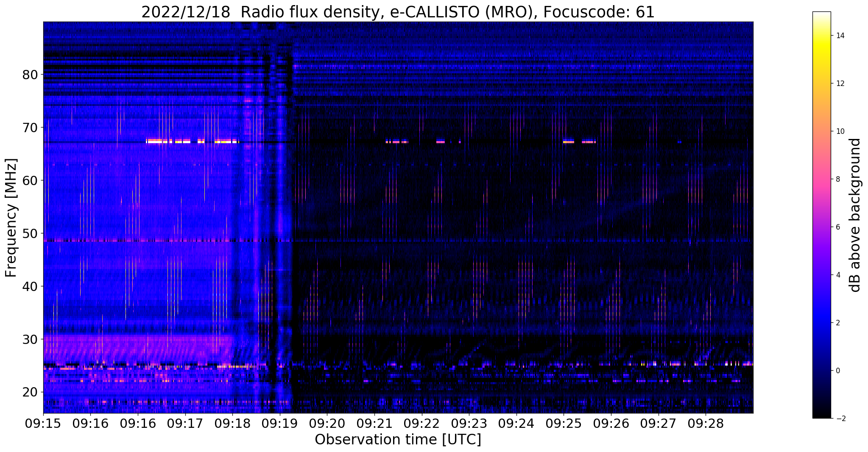Viewport: 868px width, 452px height.
Task: Click the colorbar tick label 8
Action: (x=837, y=179)
